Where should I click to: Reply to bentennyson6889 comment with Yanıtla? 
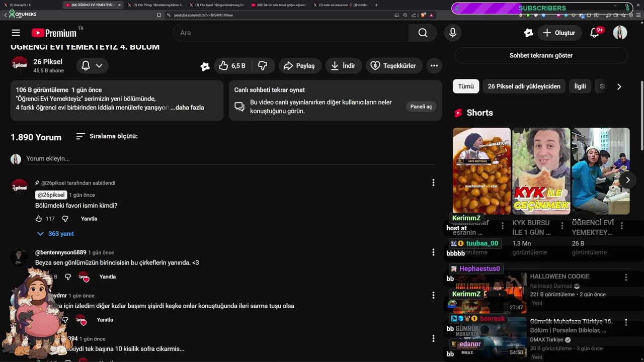click(x=108, y=277)
